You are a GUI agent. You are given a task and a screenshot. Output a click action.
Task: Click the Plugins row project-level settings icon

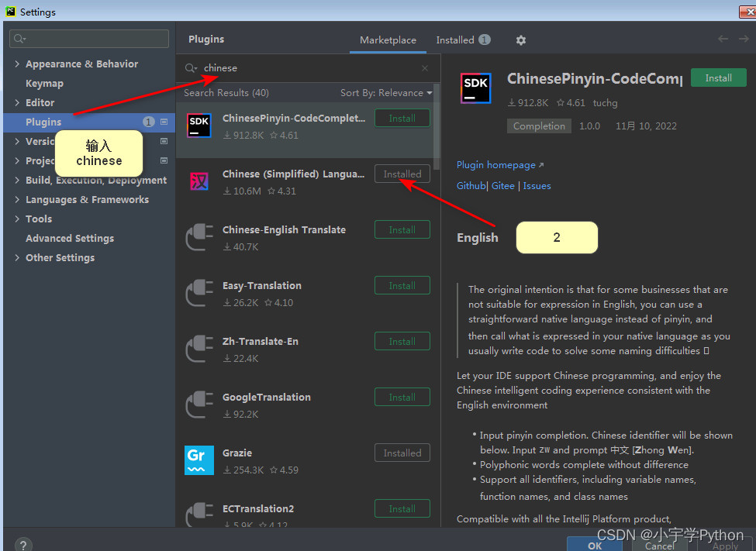(164, 122)
